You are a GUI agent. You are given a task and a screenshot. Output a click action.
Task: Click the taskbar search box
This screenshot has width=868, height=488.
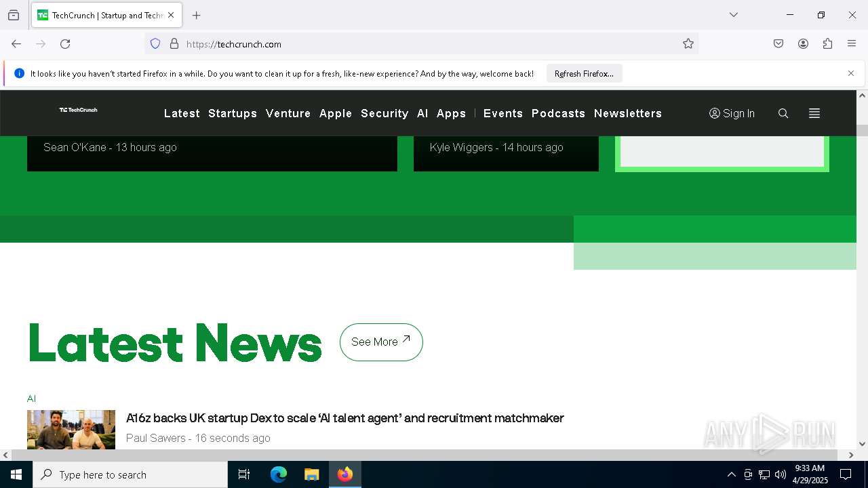(x=130, y=474)
